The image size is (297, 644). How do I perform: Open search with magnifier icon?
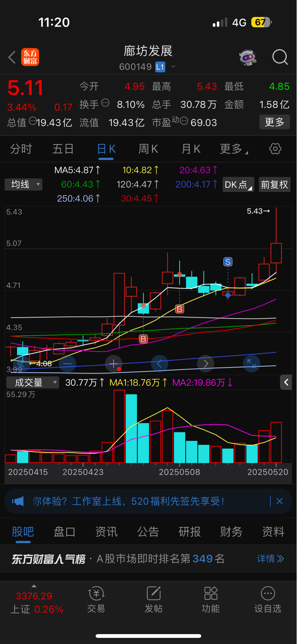(280, 57)
